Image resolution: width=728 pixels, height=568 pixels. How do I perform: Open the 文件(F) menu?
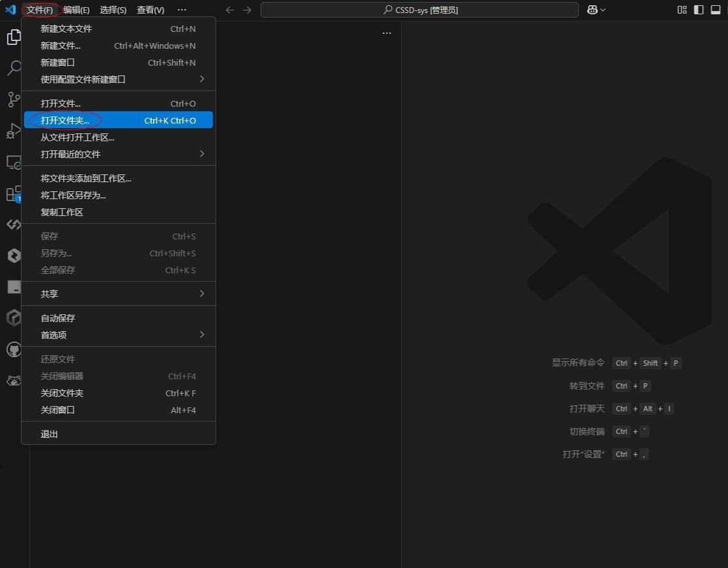point(40,10)
